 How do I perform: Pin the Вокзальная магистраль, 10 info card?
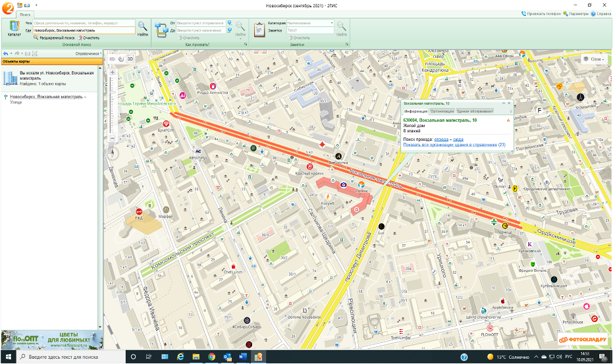504,103
